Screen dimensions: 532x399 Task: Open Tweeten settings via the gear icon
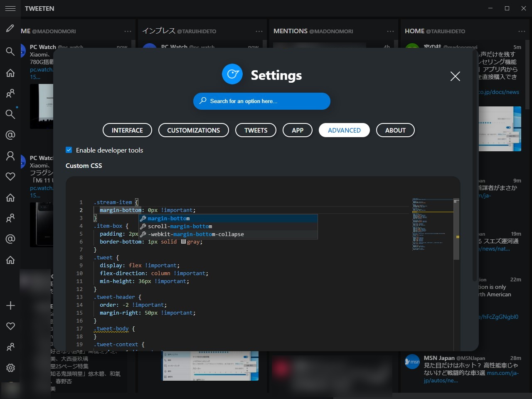pyautogui.click(x=10, y=367)
